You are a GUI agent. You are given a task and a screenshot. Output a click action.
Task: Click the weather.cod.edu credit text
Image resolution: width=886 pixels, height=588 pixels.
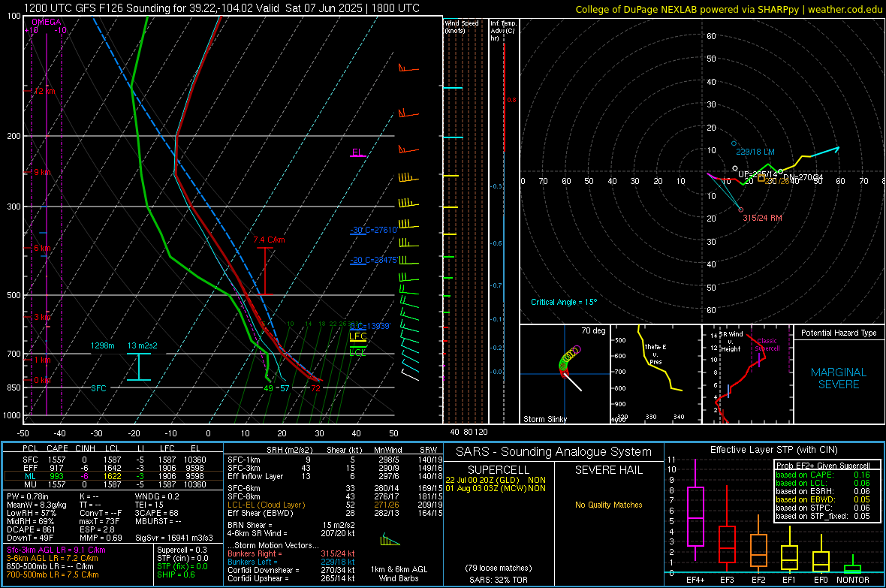point(729,9)
